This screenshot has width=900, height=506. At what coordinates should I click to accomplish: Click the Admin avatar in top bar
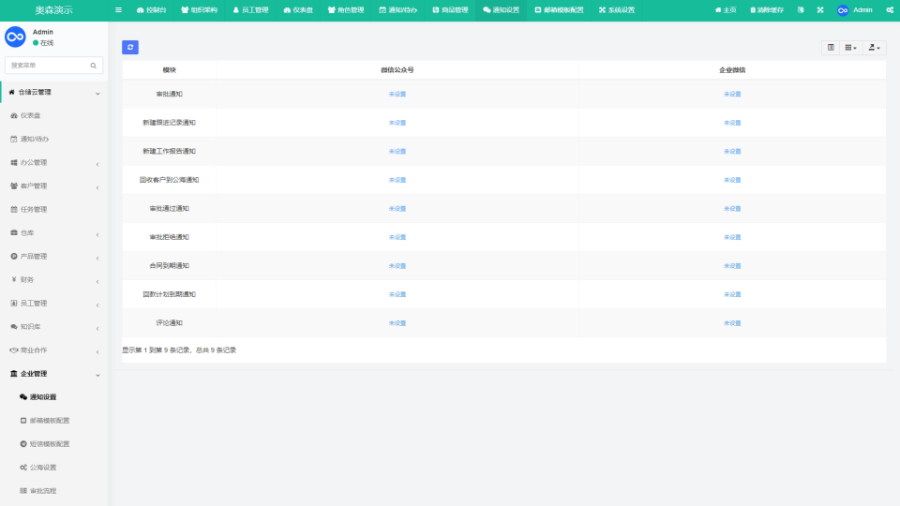coord(843,10)
